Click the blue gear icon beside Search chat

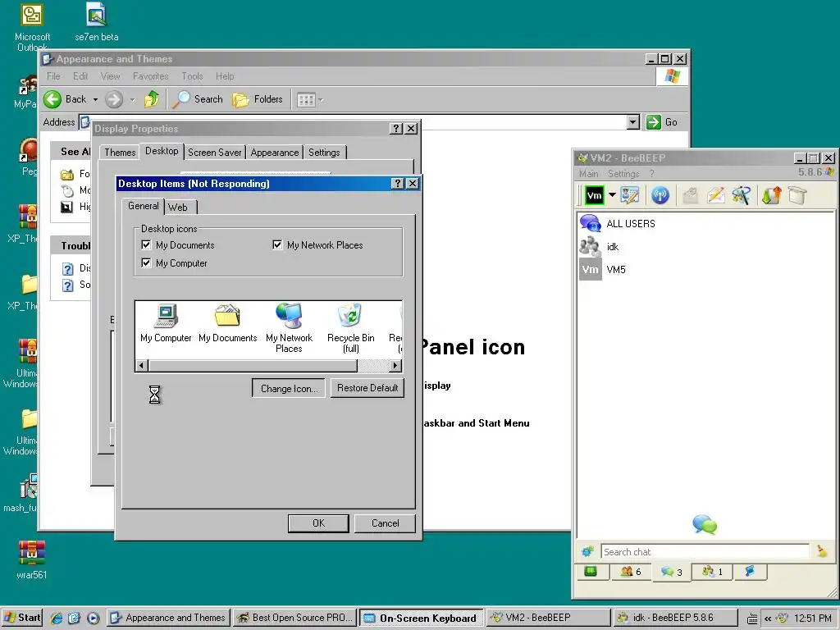(x=587, y=551)
